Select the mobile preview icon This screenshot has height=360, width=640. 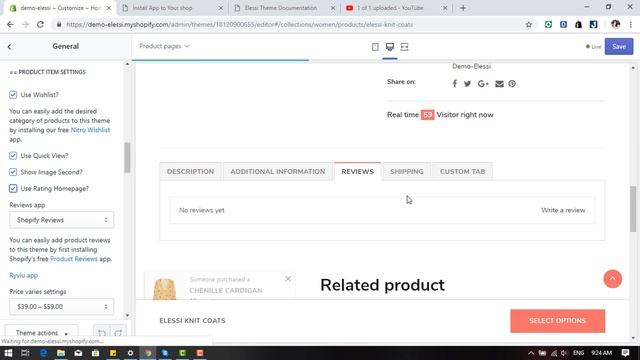tap(375, 47)
